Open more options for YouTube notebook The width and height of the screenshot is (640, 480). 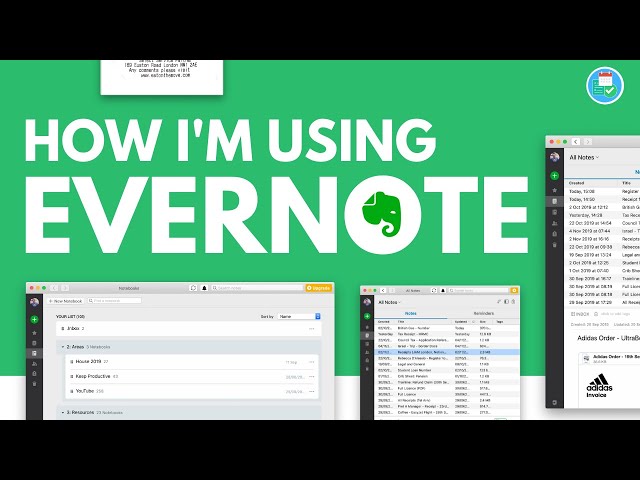pos(312,391)
